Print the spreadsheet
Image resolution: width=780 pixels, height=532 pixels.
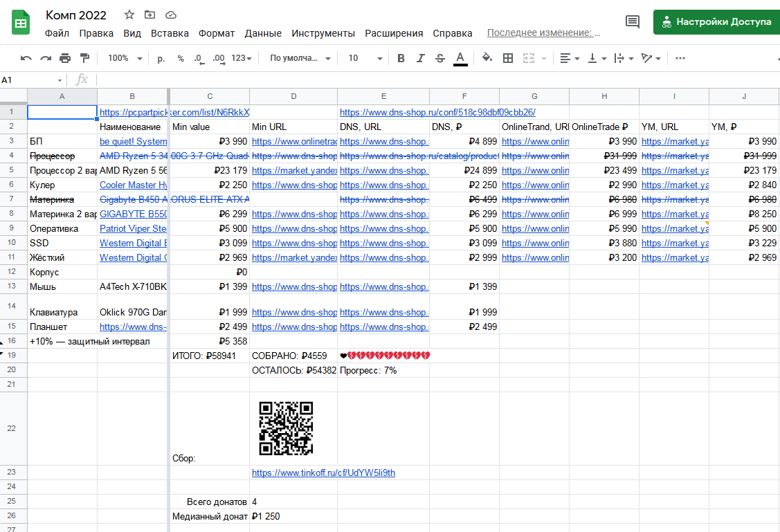click(65, 58)
